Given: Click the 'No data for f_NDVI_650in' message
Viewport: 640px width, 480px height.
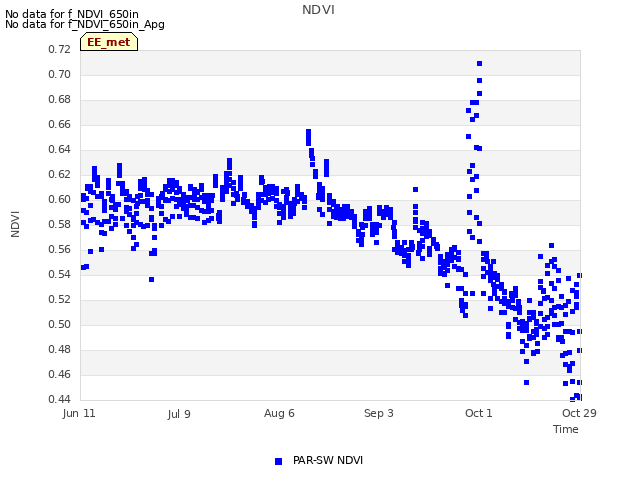Looking at the screenshot, I should (72, 14).
